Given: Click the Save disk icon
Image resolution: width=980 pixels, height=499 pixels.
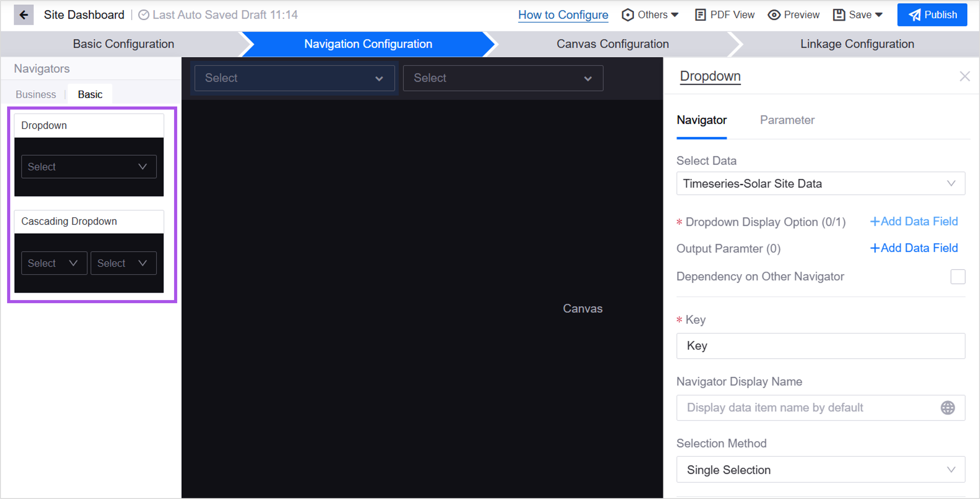Looking at the screenshot, I should (x=838, y=15).
